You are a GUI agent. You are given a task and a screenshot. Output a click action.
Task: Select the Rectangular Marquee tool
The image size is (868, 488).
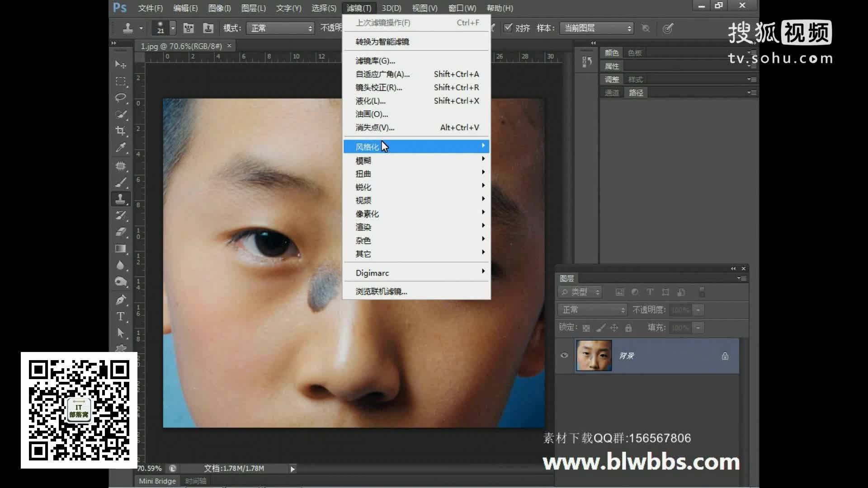[120, 81]
